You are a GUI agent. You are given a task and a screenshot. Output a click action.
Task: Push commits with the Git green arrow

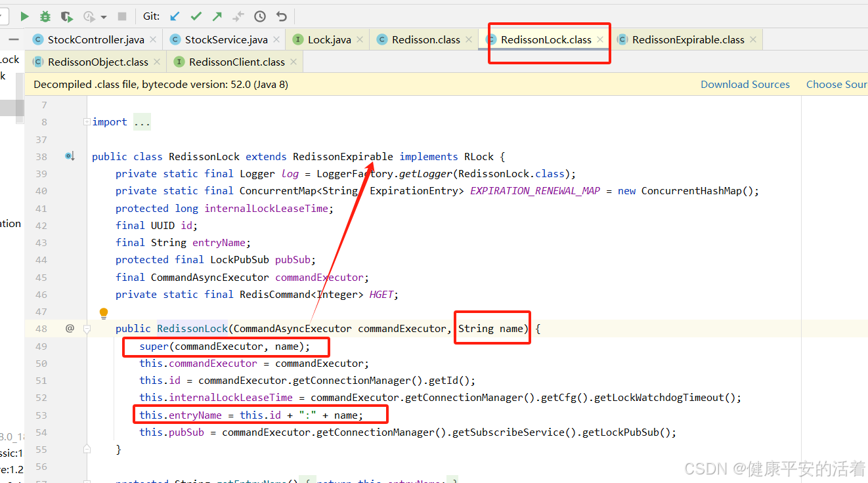(x=217, y=16)
